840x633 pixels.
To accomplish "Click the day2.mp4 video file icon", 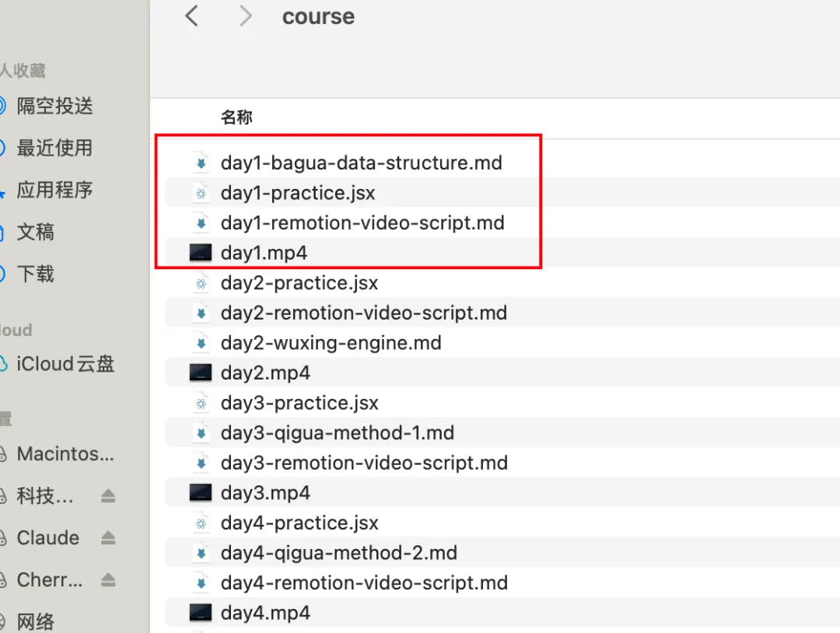I will pyautogui.click(x=201, y=373).
